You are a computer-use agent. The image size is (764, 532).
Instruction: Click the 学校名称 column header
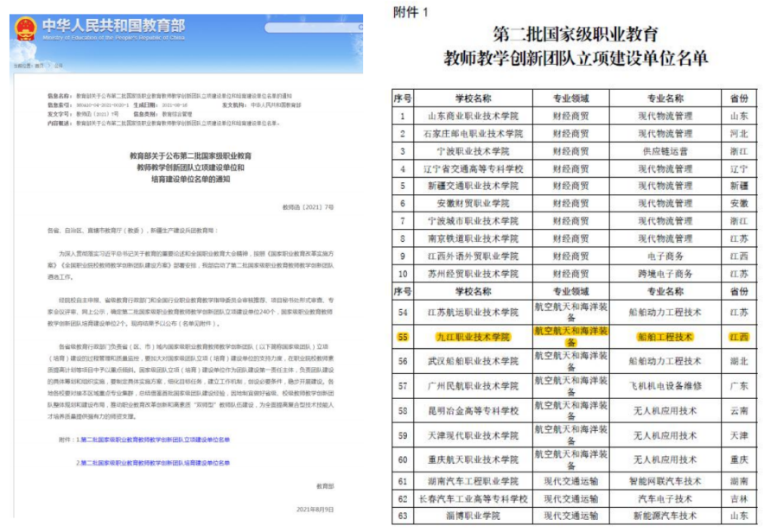473,98
